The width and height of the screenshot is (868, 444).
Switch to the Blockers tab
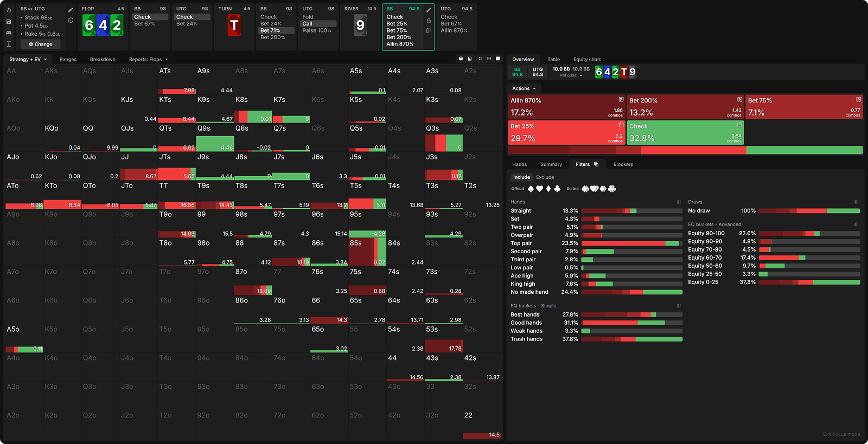point(623,164)
